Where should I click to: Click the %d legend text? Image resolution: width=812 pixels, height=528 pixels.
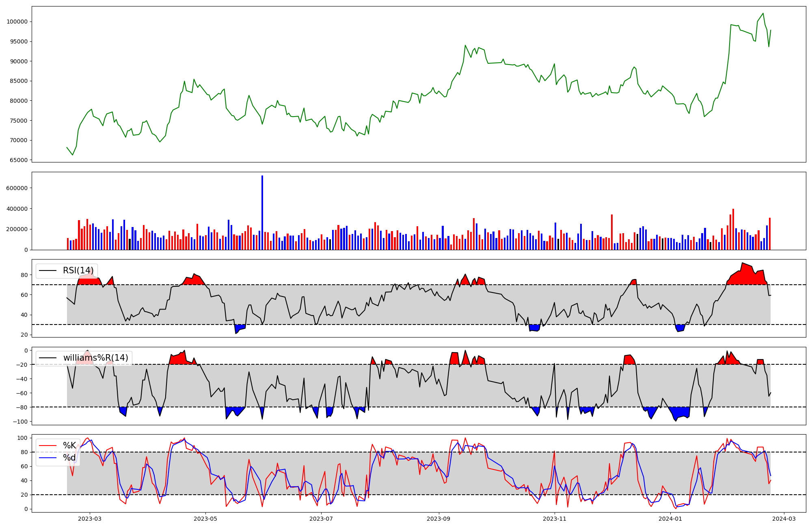69,458
